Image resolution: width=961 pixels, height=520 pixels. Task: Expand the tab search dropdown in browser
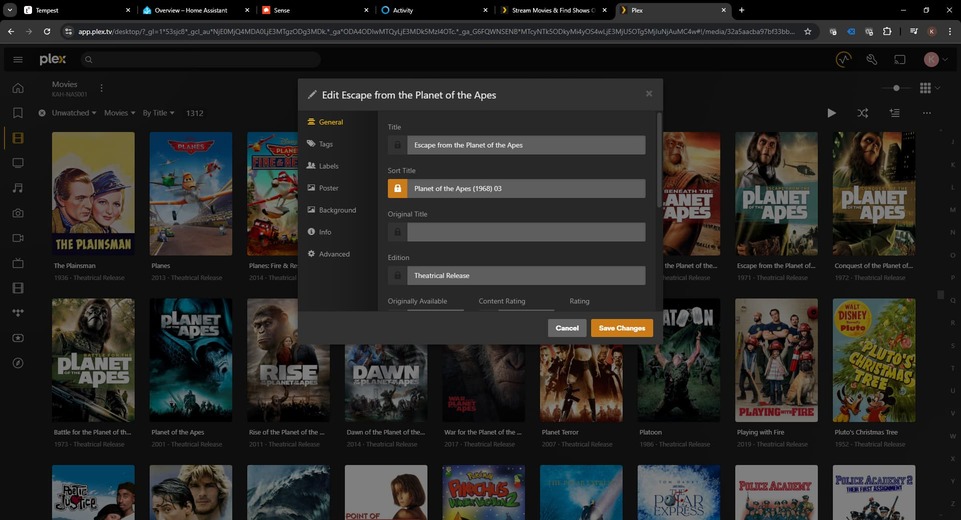pos(10,10)
